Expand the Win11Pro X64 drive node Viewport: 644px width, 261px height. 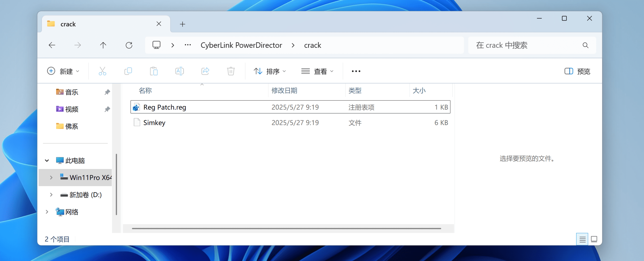51,178
